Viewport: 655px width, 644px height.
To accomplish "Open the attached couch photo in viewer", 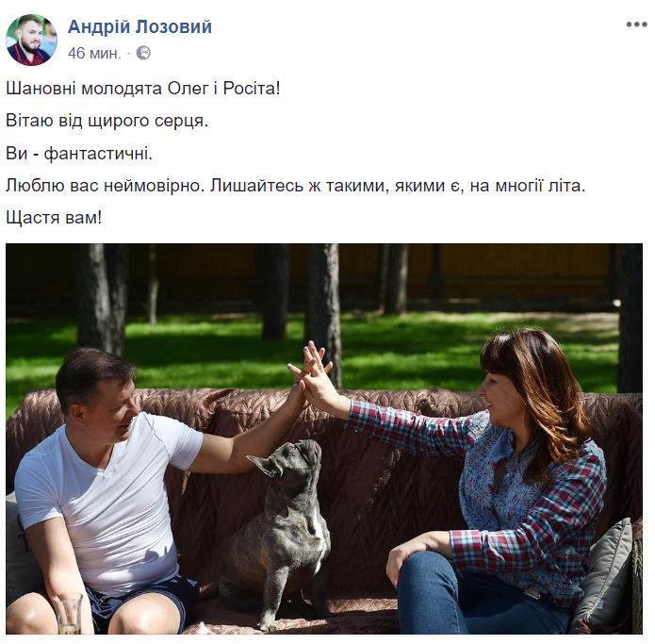I will click(x=324, y=438).
